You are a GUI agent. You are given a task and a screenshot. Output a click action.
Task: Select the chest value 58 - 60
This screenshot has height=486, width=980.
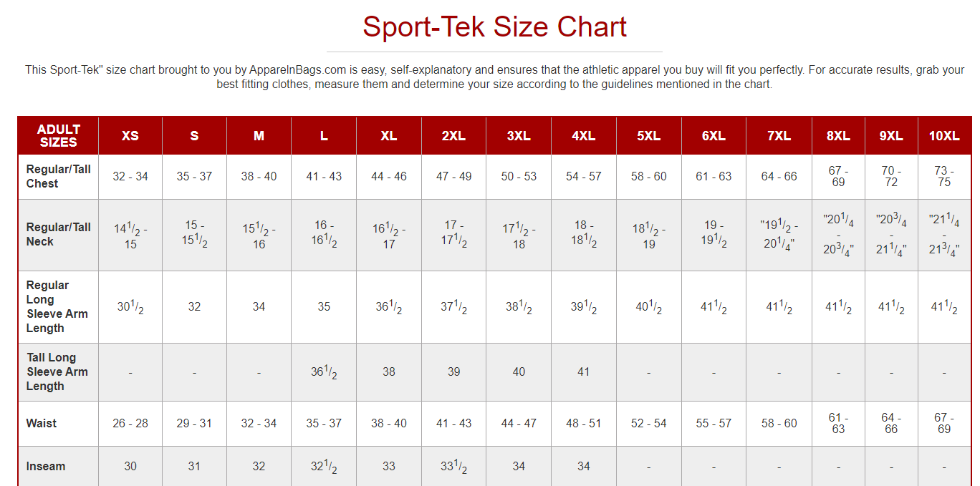click(648, 176)
